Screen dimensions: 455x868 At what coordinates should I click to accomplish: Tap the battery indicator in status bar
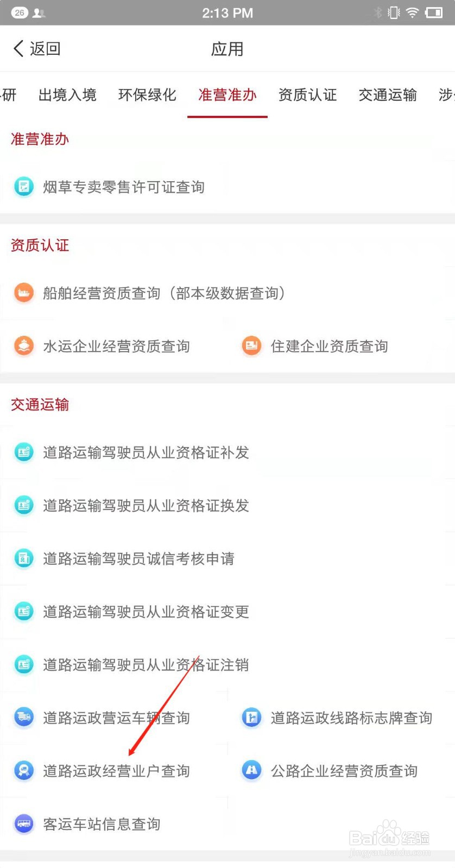[434, 12]
